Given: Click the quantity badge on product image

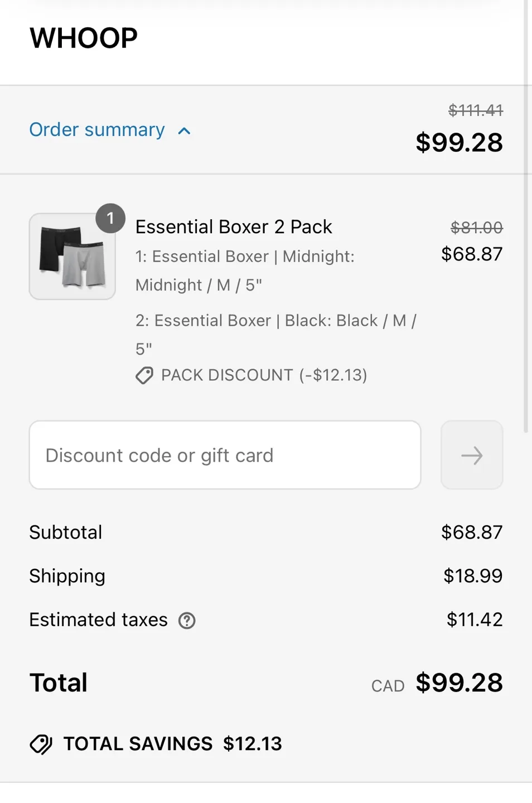Looking at the screenshot, I should [110, 219].
